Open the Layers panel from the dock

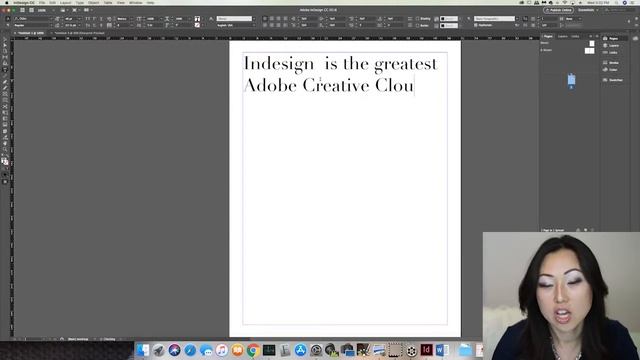611,45
